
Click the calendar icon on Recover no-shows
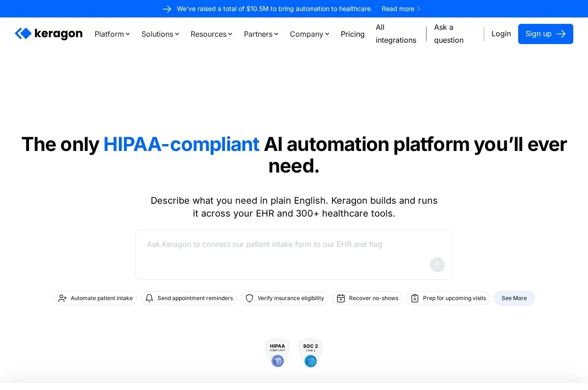coord(341,298)
